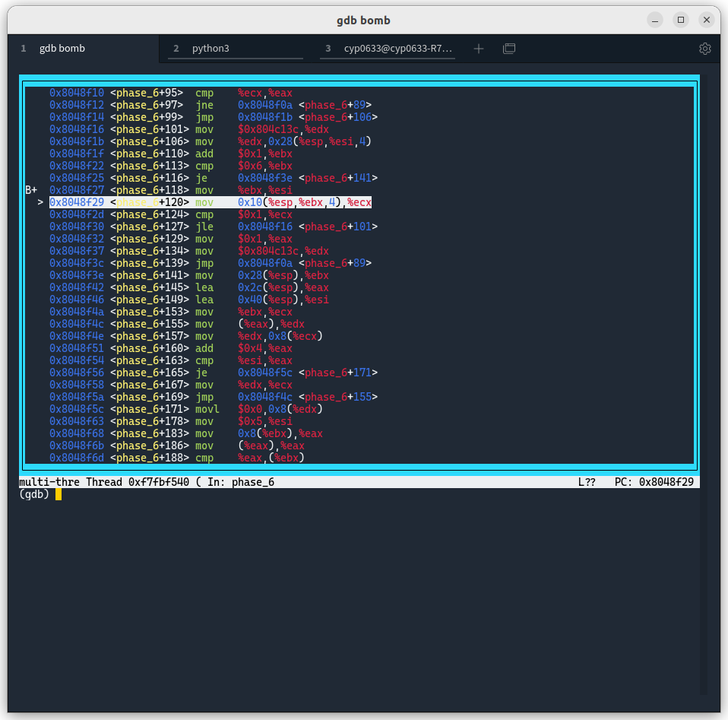
Task: Click operand 0x40(%esp),%esi
Action: click(x=283, y=300)
